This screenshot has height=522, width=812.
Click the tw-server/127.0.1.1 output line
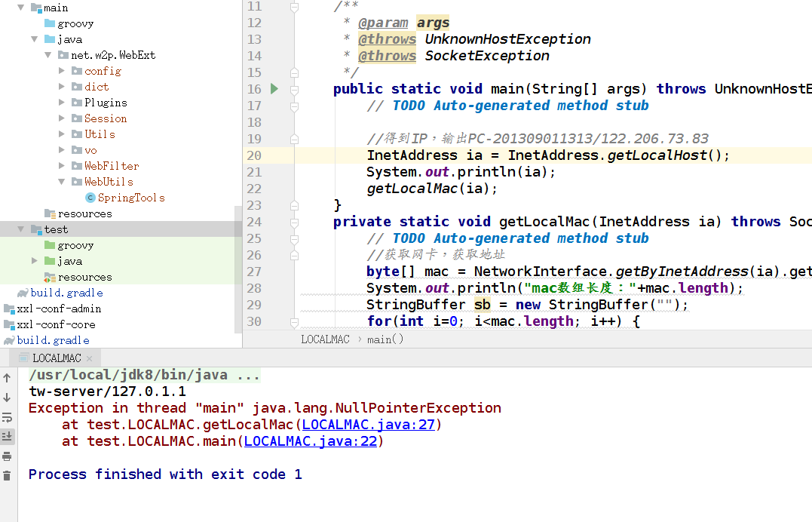click(107, 391)
